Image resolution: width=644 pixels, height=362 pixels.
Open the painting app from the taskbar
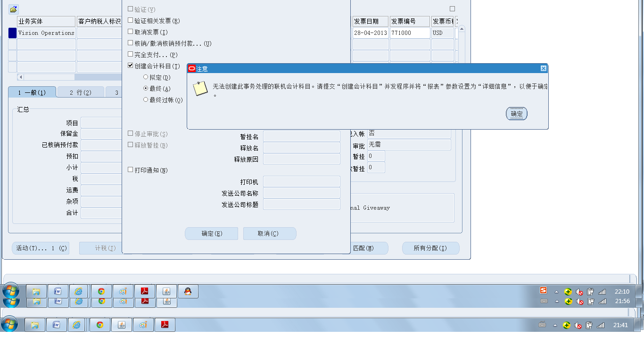[x=123, y=291]
